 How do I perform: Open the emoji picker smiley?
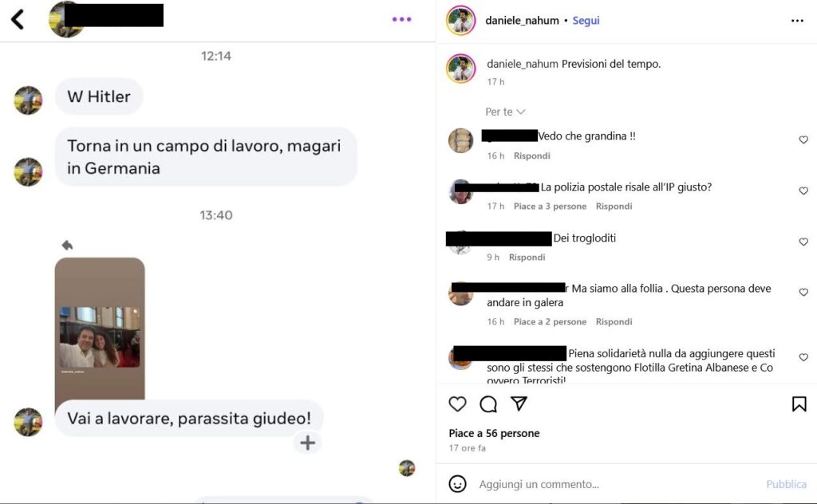coord(457,484)
